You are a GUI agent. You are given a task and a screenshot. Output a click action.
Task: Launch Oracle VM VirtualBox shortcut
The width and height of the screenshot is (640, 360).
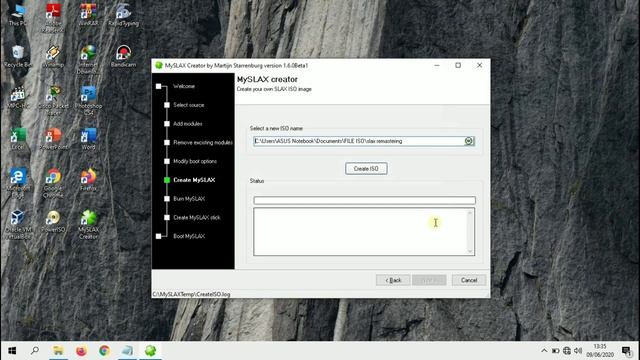[18, 224]
